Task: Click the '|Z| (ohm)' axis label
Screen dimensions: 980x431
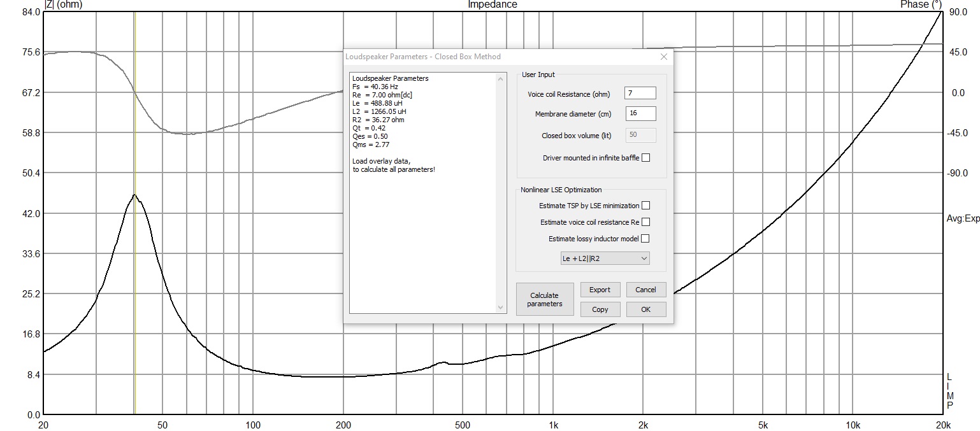Action: tap(63, 4)
